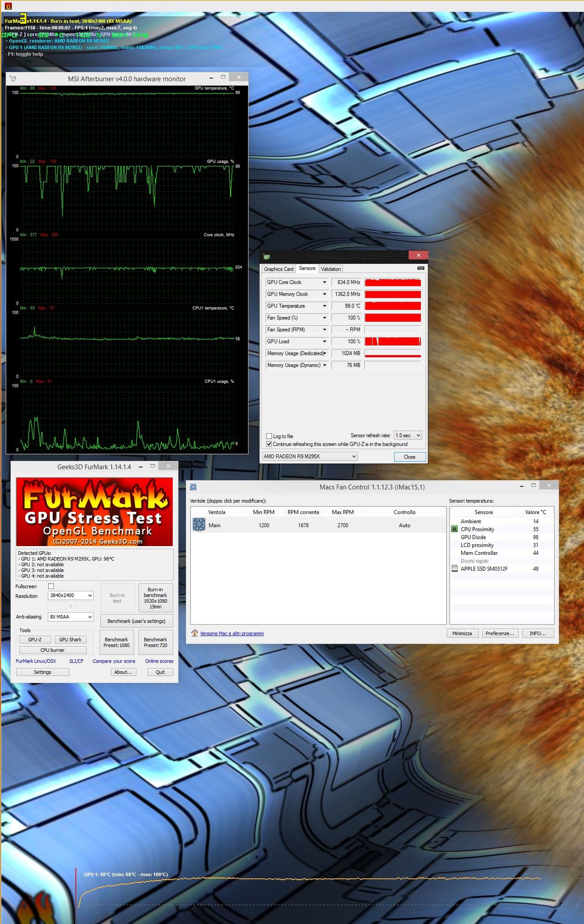Click the Memory Usage (Dedicated) history bar
The image size is (584, 924).
[393, 353]
